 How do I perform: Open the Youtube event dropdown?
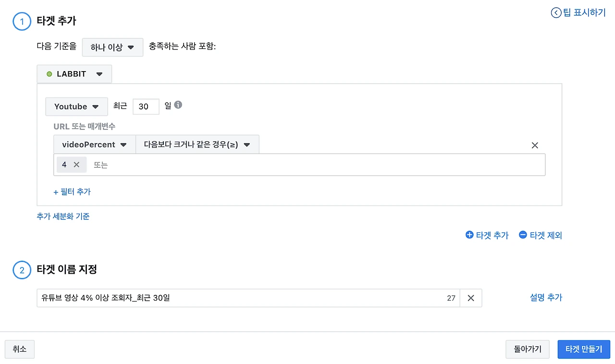(x=76, y=107)
